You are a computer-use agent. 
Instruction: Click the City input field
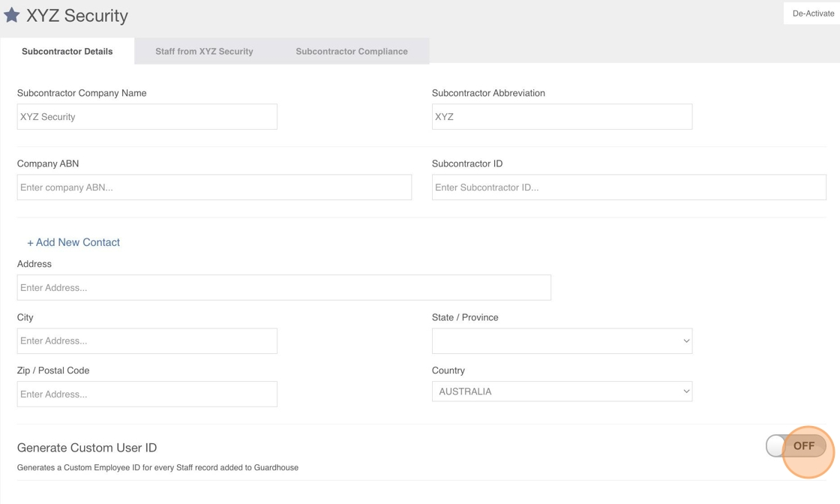coord(147,340)
